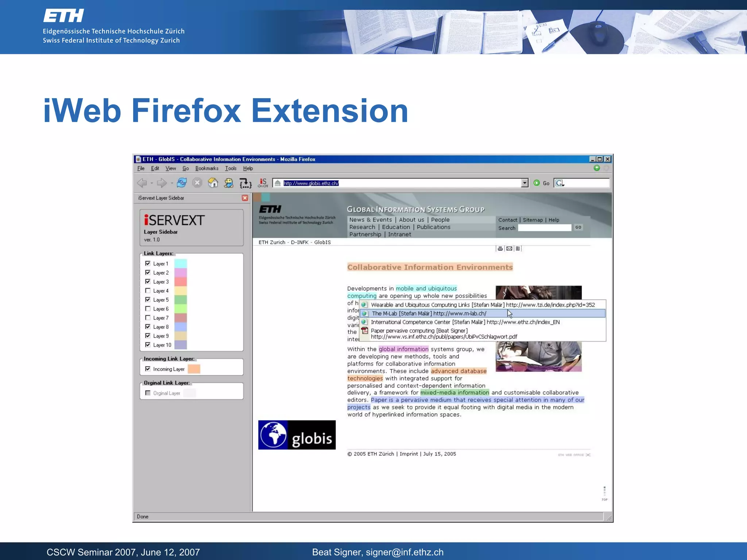Image resolution: width=747 pixels, height=560 pixels.
Task: Click the Stop loading toolbar icon
Action: coord(197,183)
